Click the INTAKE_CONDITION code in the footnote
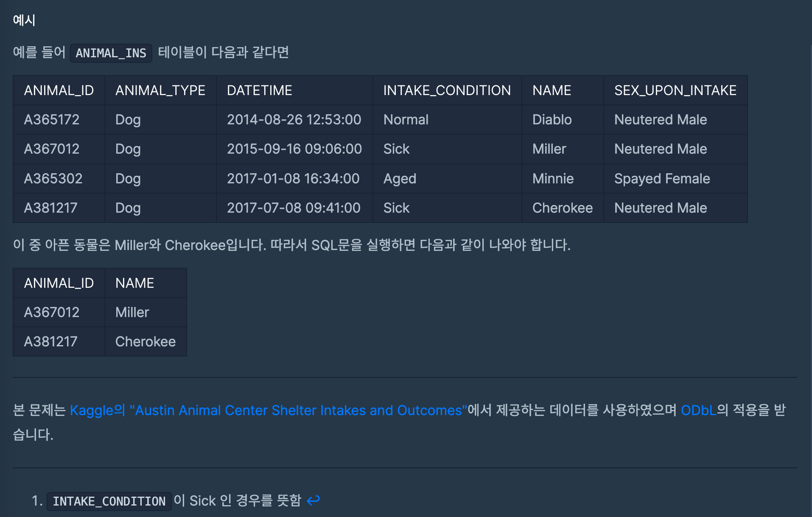This screenshot has height=517, width=812. point(109,501)
